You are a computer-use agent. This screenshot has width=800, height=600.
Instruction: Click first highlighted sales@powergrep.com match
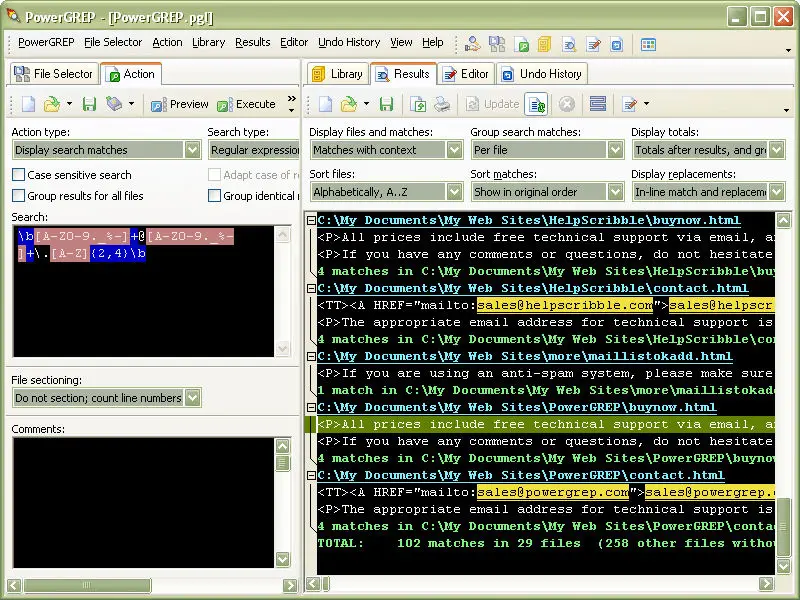point(553,492)
